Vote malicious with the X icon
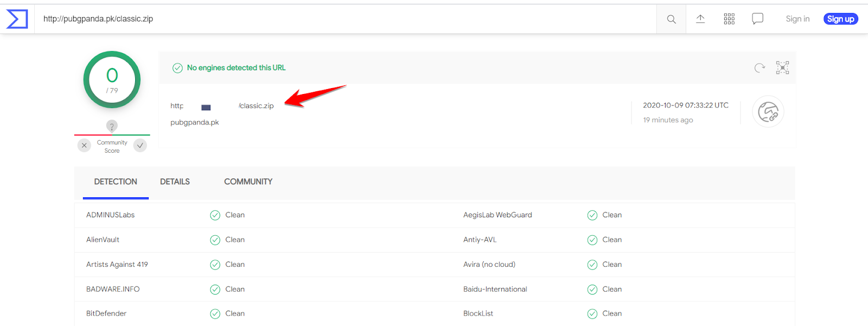Screen dimensions: 868x326 coord(84,146)
